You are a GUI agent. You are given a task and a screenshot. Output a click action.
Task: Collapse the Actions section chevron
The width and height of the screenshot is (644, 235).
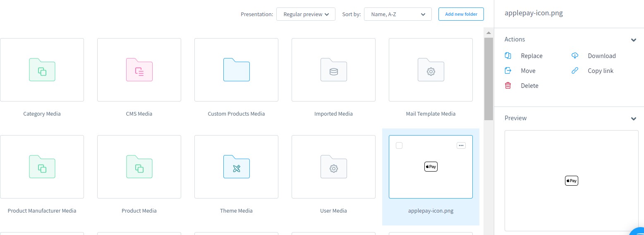[633, 40]
